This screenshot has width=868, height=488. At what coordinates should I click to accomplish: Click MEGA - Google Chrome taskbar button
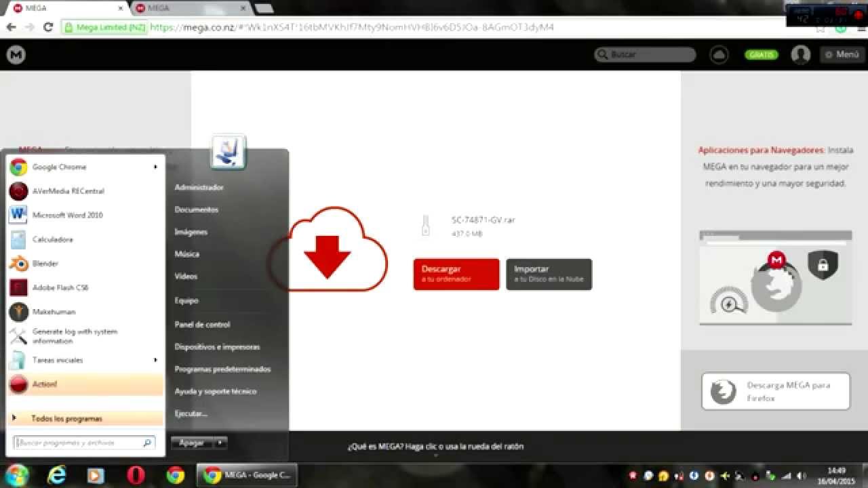[247, 475]
